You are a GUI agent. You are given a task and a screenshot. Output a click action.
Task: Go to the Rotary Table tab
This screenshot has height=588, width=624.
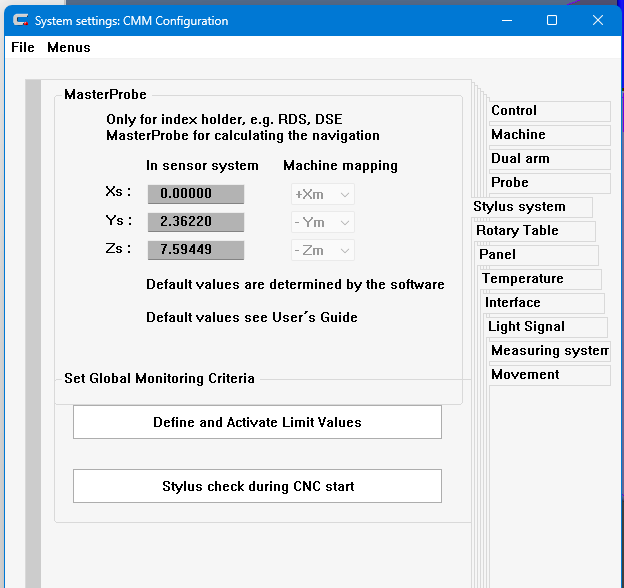pos(533,231)
